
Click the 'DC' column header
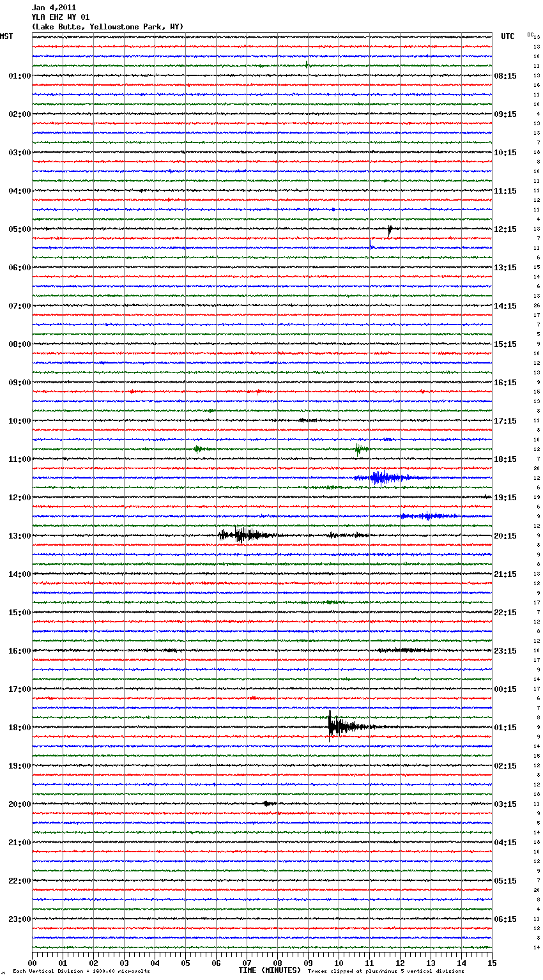530,34
